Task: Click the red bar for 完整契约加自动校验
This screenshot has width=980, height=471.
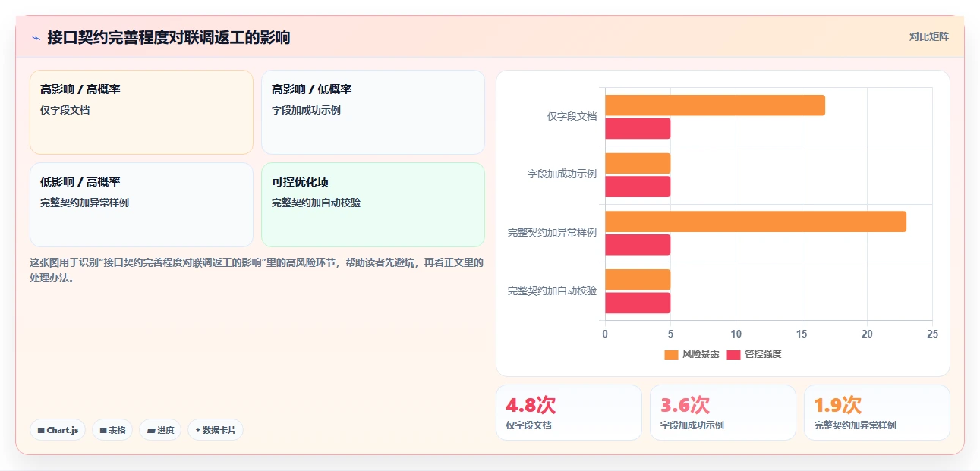Action: [x=638, y=303]
